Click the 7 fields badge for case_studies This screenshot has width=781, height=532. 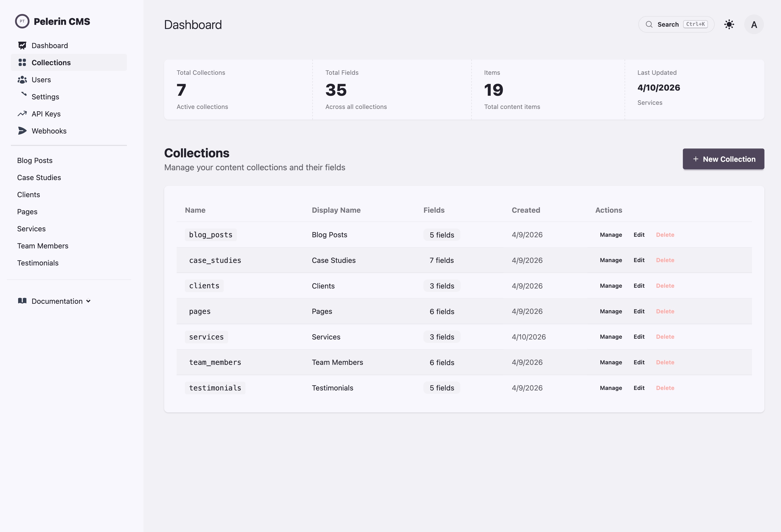(442, 260)
